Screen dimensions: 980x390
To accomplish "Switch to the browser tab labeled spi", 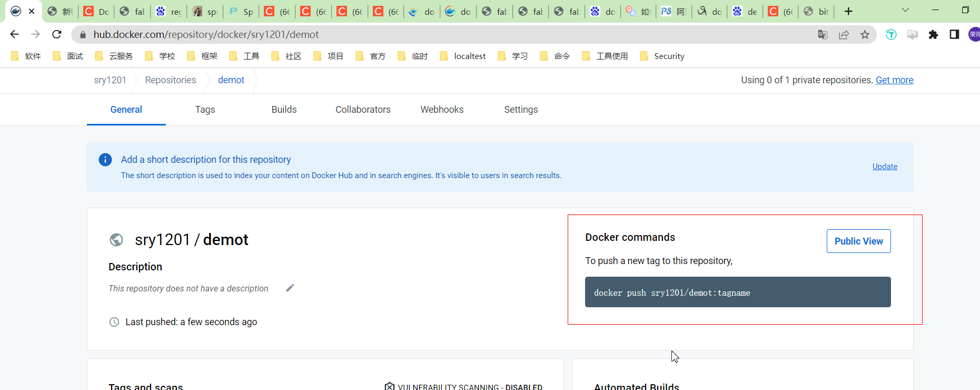I will 205,11.
